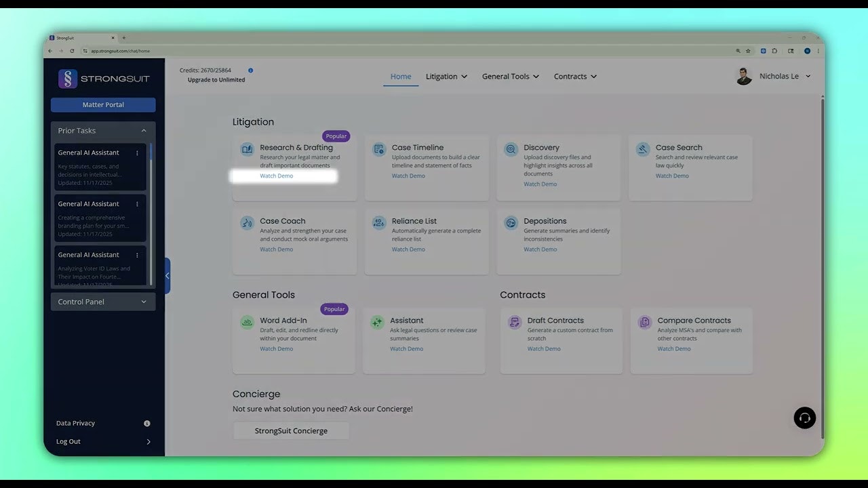Open the Case Timeline card icon
The height and width of the screenshot is (488, 868).
coord(379,149)
